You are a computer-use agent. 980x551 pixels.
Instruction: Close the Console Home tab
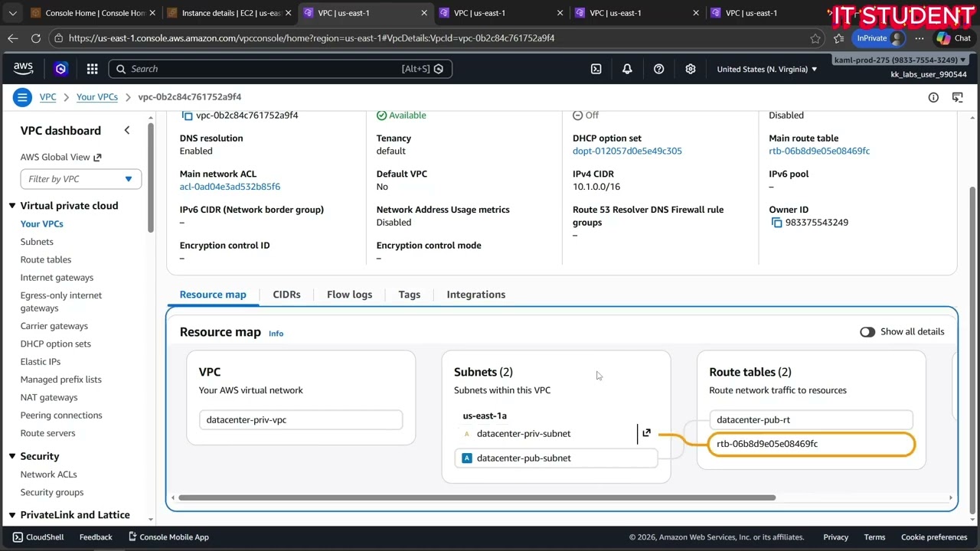(152, 13)
